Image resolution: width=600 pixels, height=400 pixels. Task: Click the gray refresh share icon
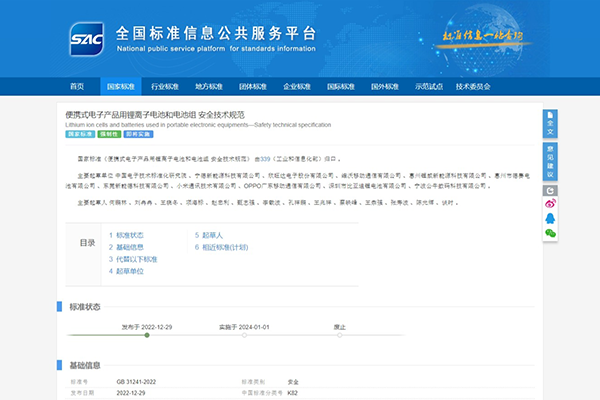tap(549, 190)
